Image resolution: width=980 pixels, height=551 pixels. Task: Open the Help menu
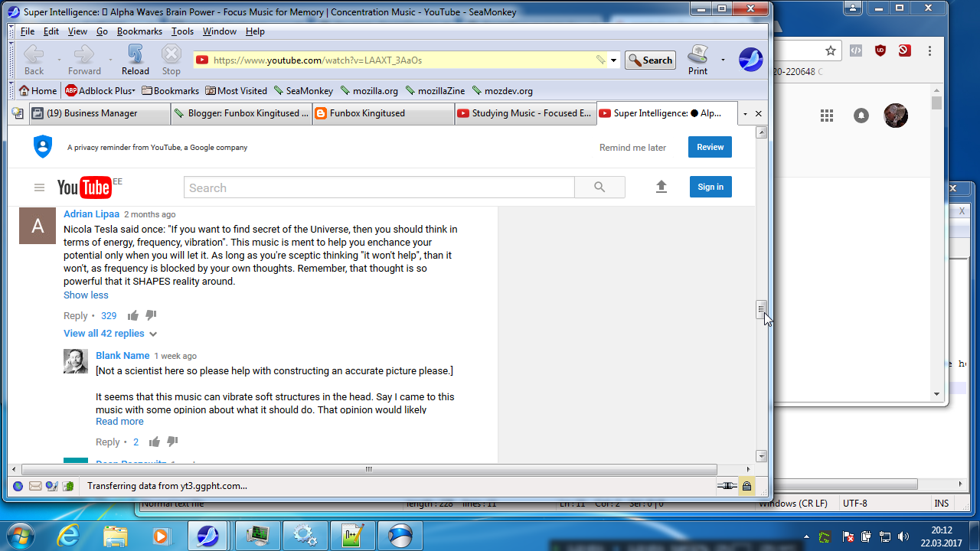click(255, 31)
